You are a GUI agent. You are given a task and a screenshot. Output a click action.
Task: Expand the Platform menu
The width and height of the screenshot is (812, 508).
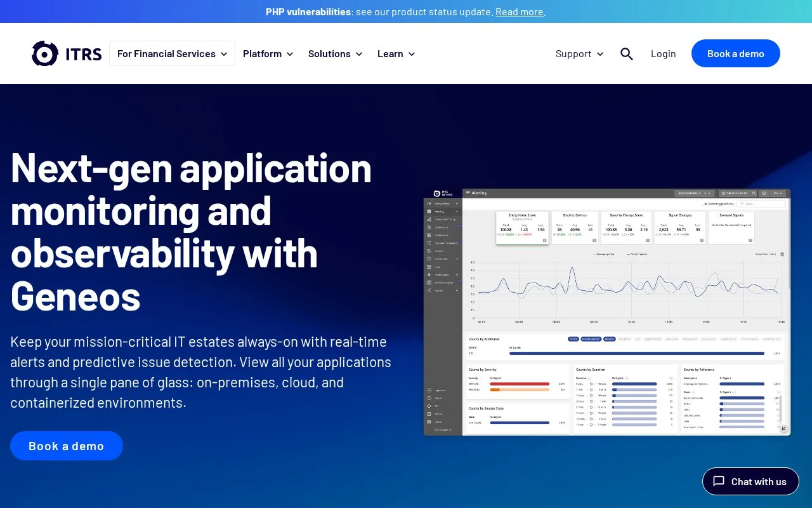tap(268, 54)
